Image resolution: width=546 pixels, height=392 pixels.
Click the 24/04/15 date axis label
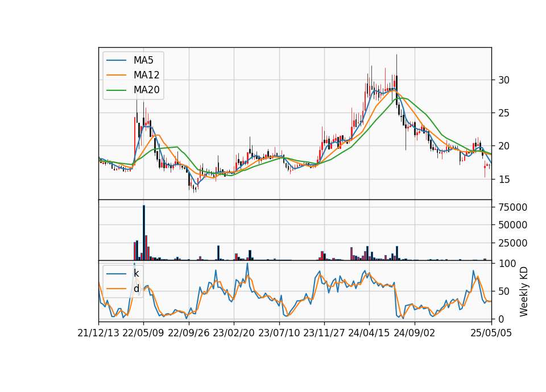369,333
